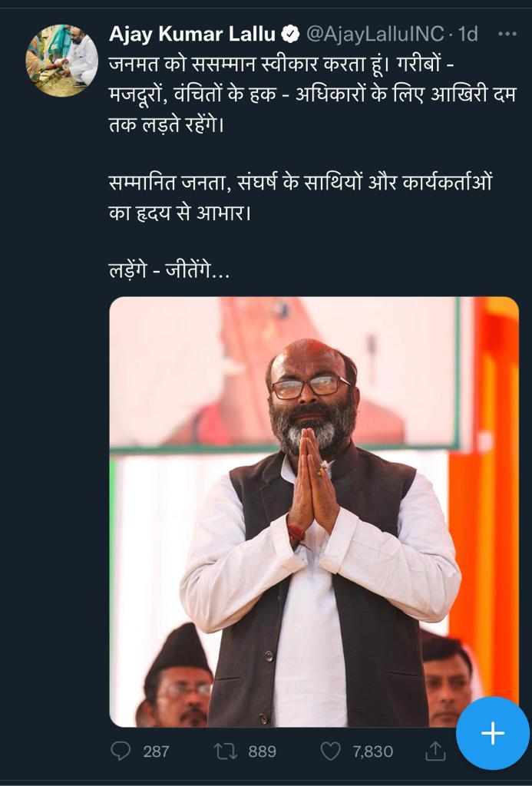Click the tweet line 'लड़ेंगे - जीतेंगे...'
The width and height of the screenshot is (532, 786).
click(x=169, y=271)
